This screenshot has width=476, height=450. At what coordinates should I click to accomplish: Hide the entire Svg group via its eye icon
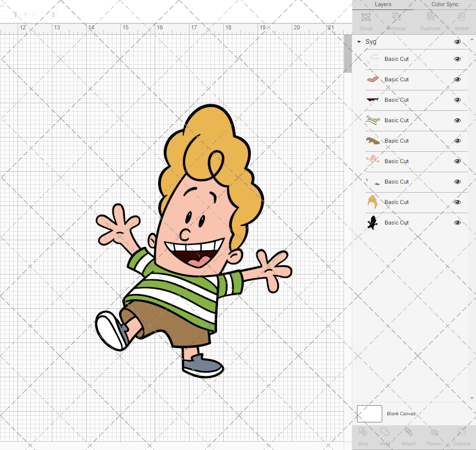(x=457, y=42)
